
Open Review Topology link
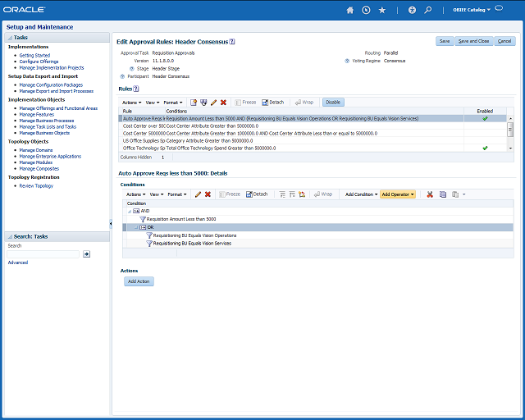(x=36, y=186)
